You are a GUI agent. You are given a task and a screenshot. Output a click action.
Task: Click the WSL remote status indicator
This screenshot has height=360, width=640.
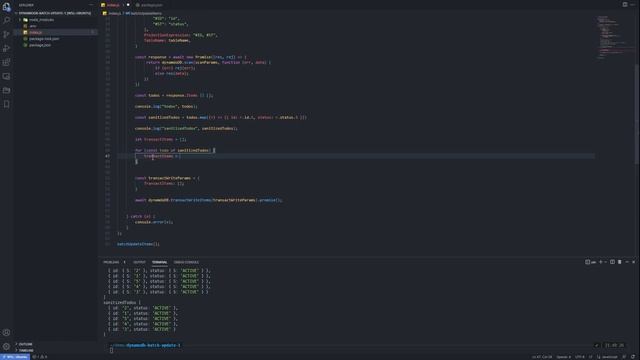15,357
